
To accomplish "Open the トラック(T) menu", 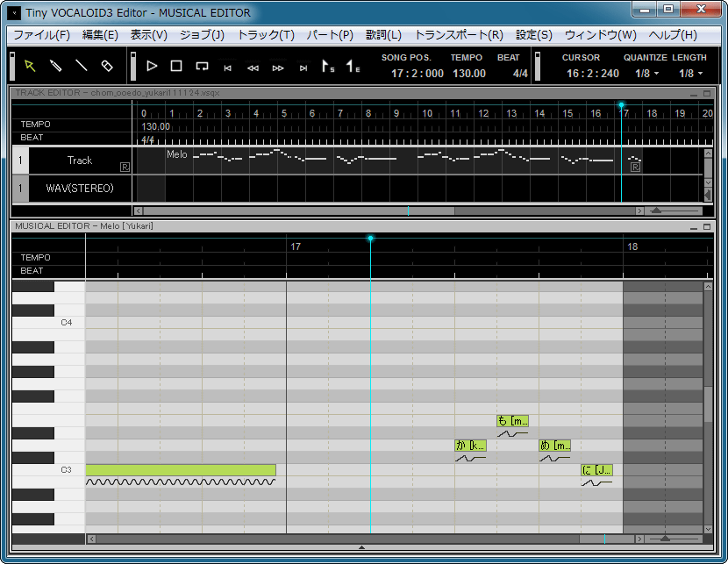I will (x=266, y=35).
